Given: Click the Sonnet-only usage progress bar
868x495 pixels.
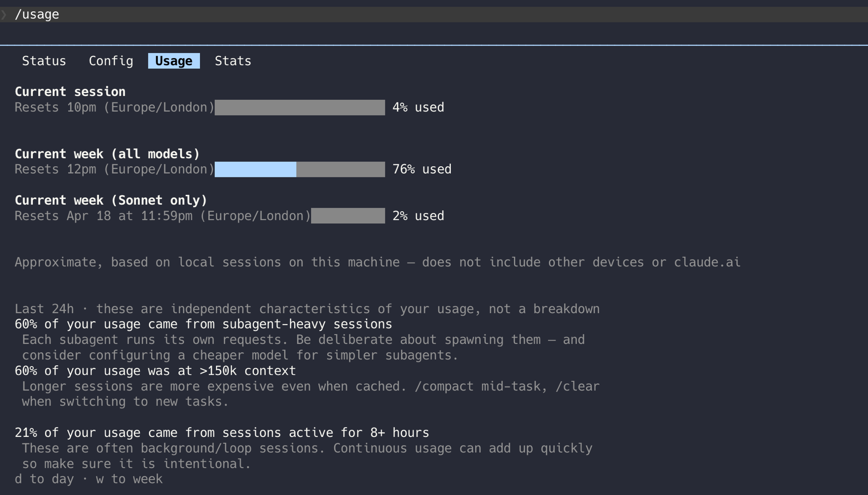Looking at the screenshot, I should (347, 216).
